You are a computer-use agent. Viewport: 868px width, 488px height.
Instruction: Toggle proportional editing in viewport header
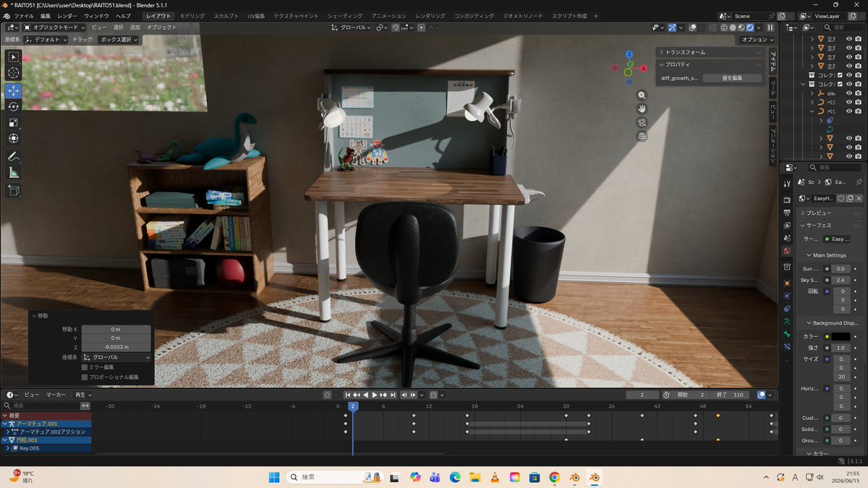click(x=422, y=27)
